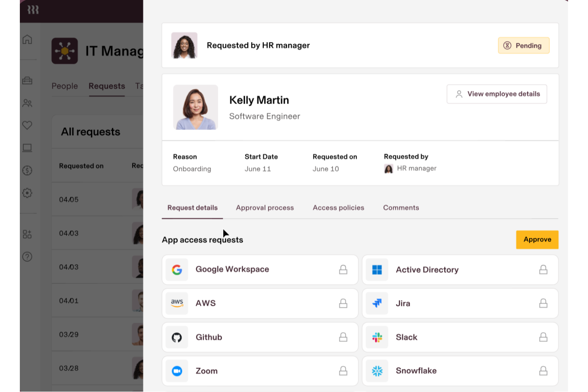Click the Snowflake icon

pos(377,371)
